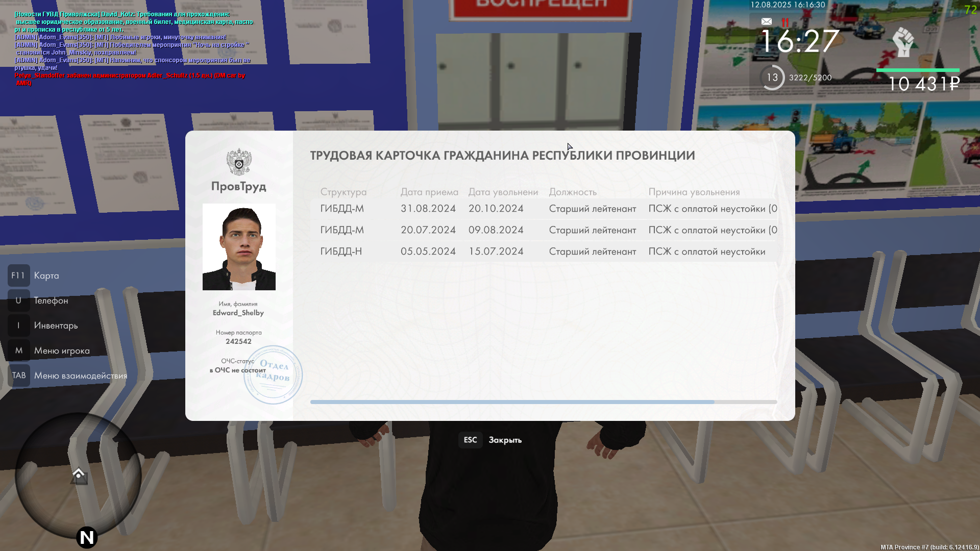Click the red hunger fork icon
Viewport: 980px width, 551px height.
click(785, 22)
